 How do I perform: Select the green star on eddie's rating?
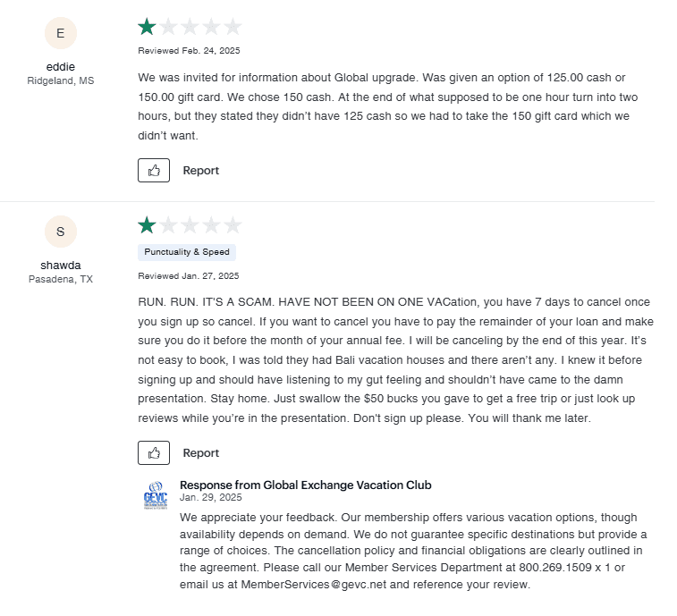147,27
